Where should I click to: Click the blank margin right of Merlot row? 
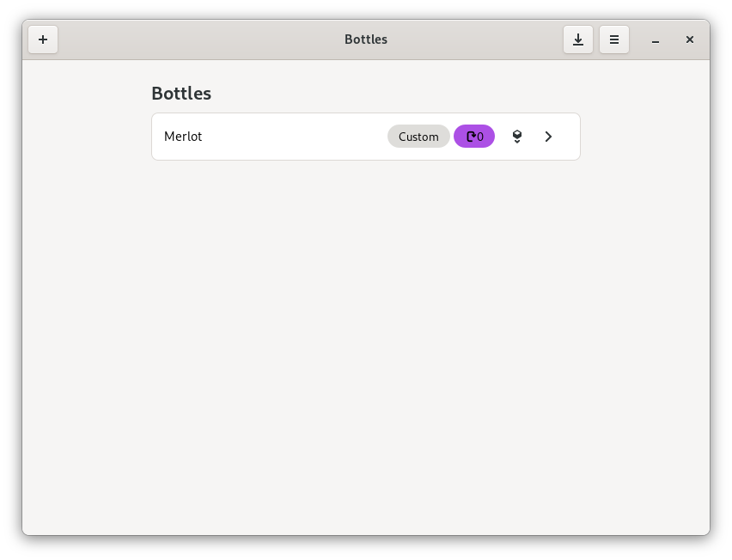click(644, 137)
